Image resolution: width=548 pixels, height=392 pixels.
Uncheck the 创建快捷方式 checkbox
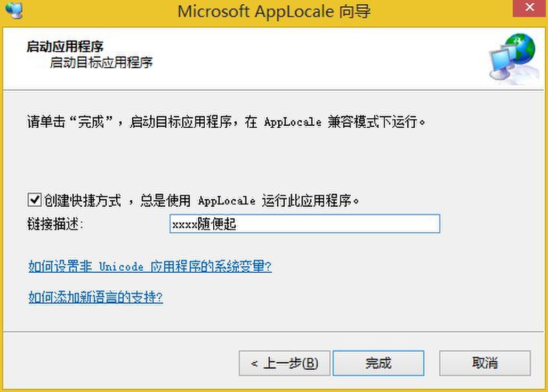click(35, 200)
